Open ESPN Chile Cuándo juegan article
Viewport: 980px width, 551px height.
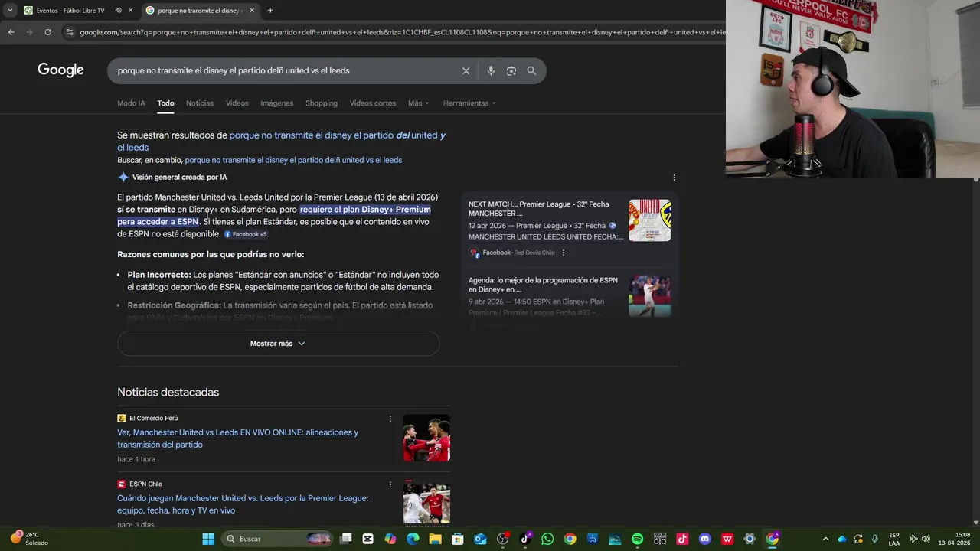click(243, 504)
